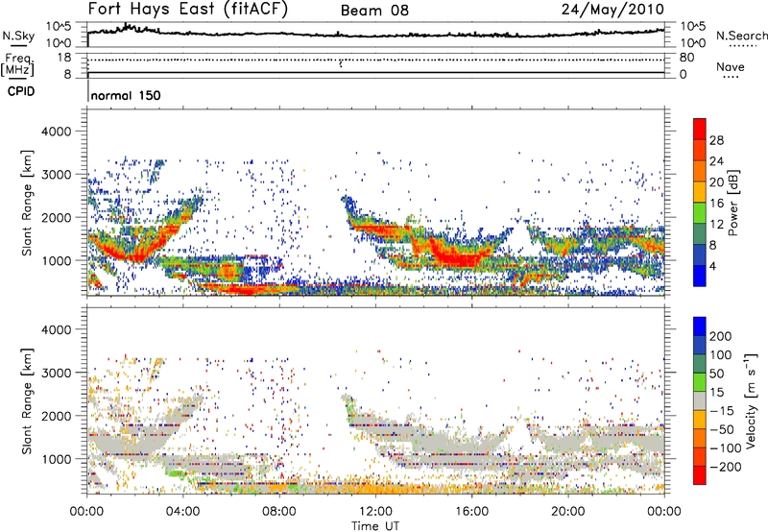Pick power colorbar segment between 8 and 12

[700, 234]
